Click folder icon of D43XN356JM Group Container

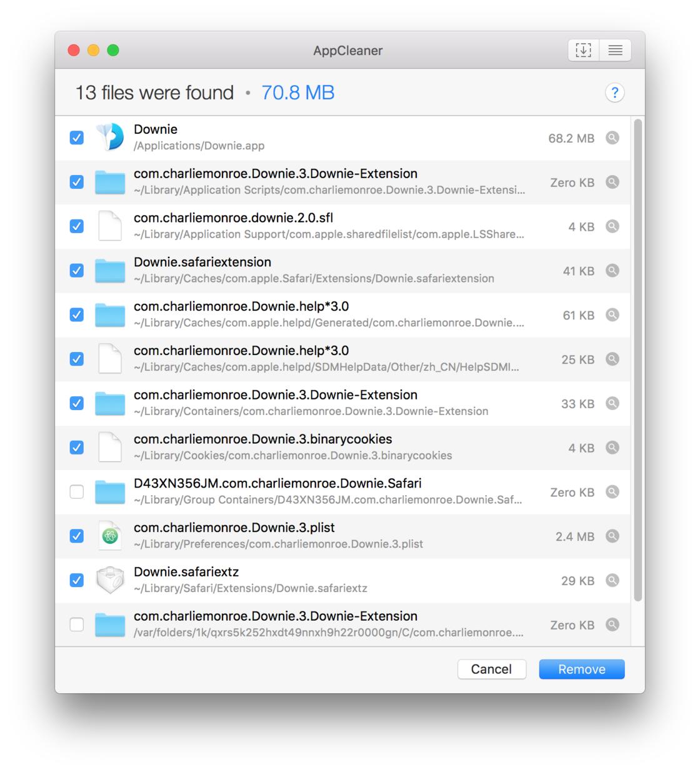pos(110,492)
